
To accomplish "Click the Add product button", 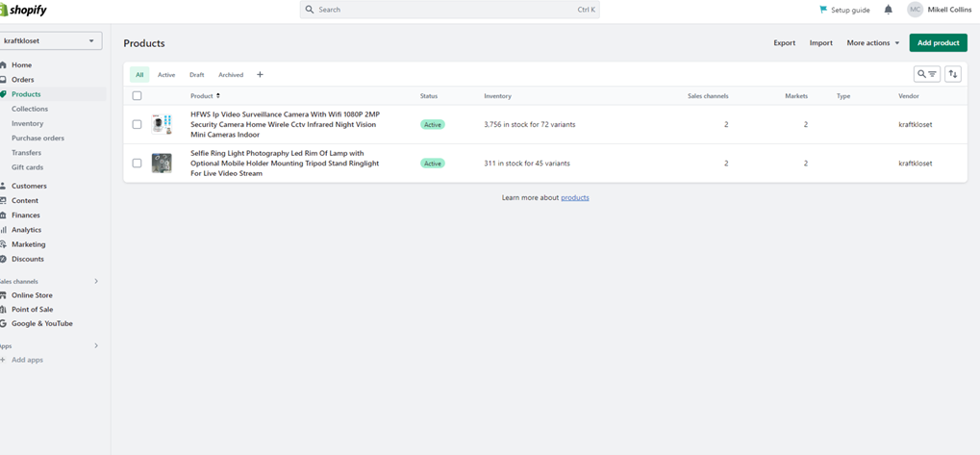I will 938,42.
